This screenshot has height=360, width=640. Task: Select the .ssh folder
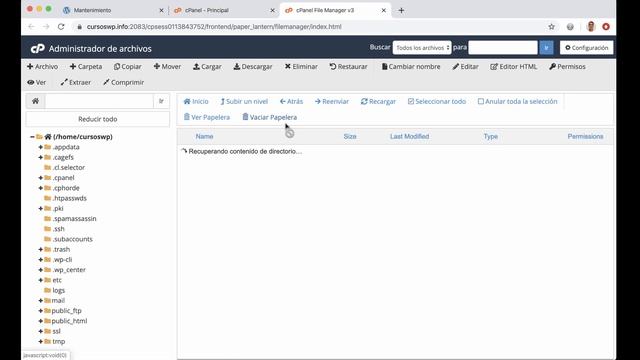tap(58, 229)
